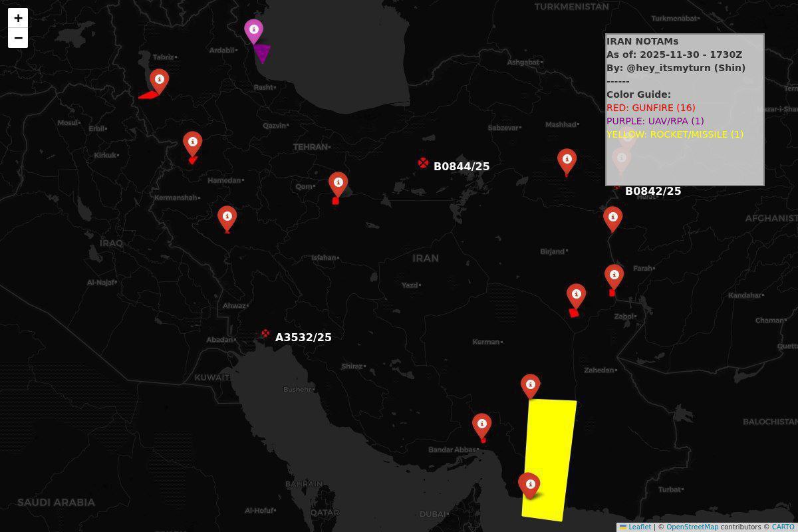Click the zoom in plus button
Screen dimensions: 798x532
[x=18, y=18]
